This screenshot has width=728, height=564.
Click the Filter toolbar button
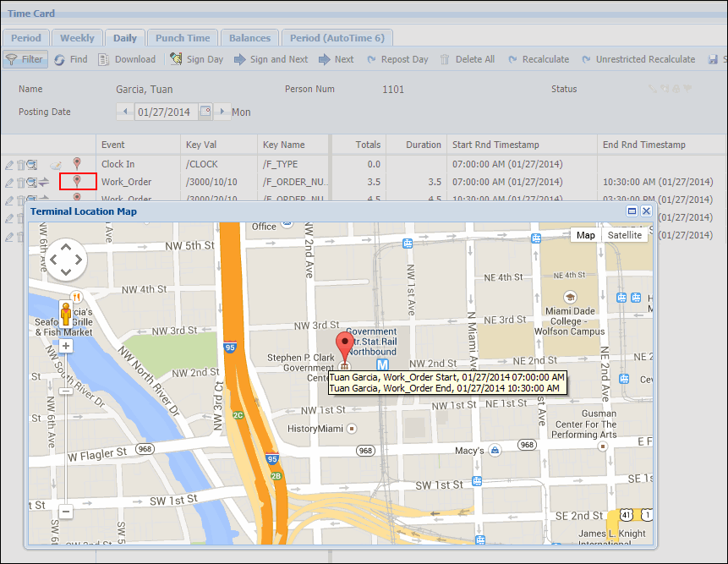(x=25, y=59)
